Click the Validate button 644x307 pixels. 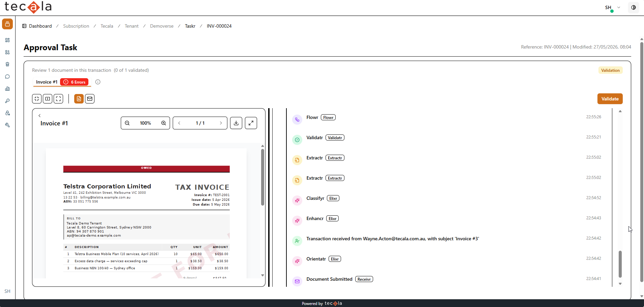pos(610,99)
